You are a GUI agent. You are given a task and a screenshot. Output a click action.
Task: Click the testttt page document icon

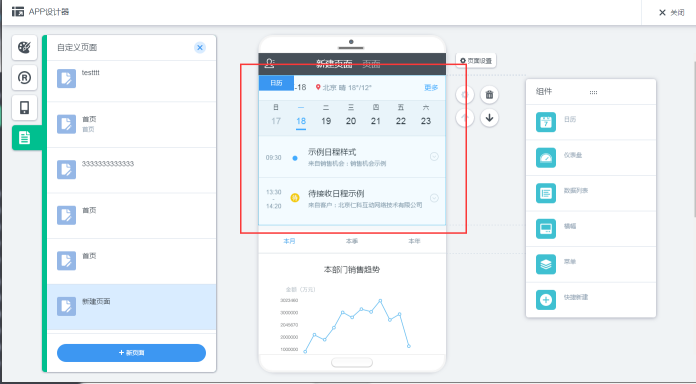coord(67,79)
